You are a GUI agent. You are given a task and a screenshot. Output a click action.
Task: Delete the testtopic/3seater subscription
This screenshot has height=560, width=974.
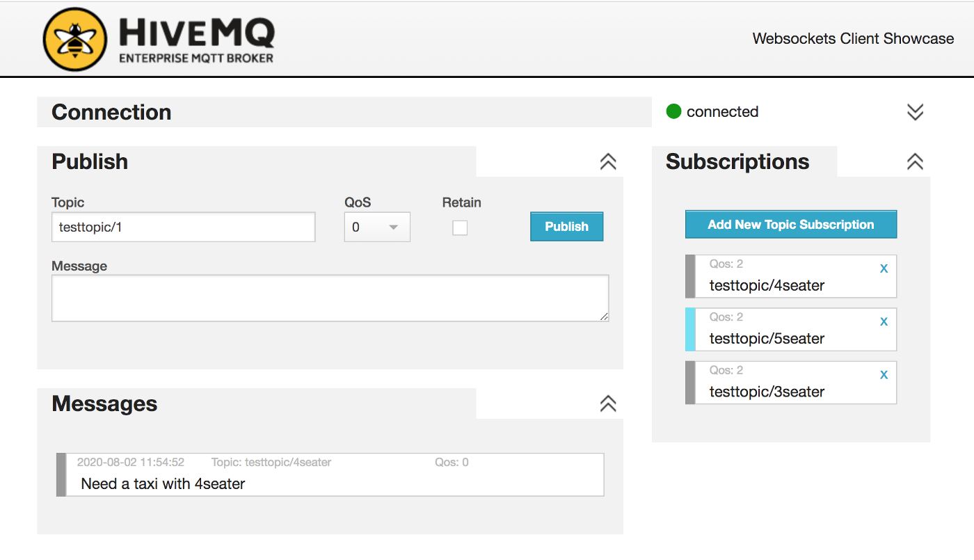[x=884, y=374]
